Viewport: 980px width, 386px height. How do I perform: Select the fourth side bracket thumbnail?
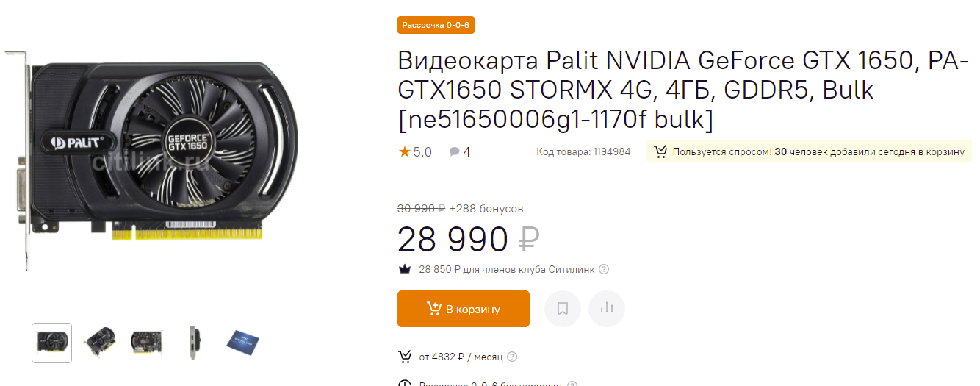193,343
